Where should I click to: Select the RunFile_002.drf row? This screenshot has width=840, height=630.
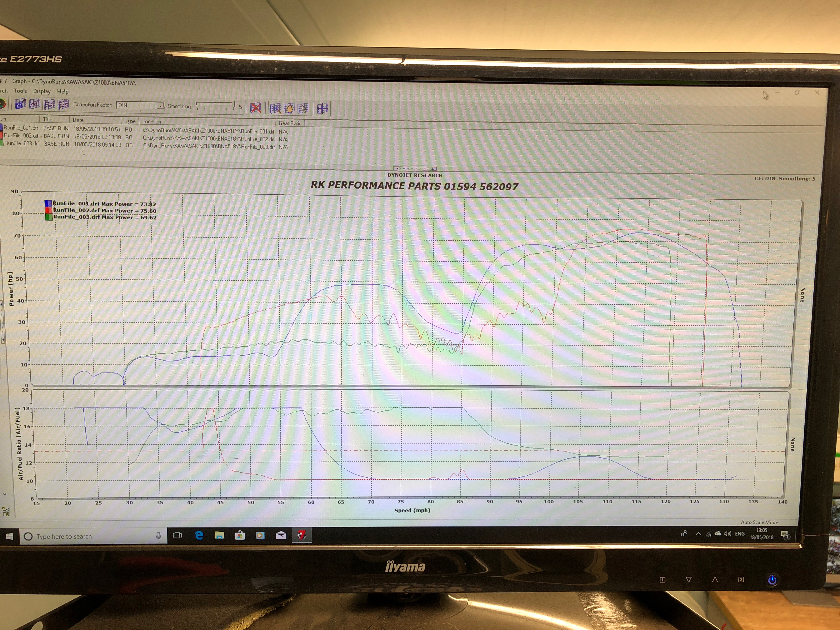(x=21, y=136)
